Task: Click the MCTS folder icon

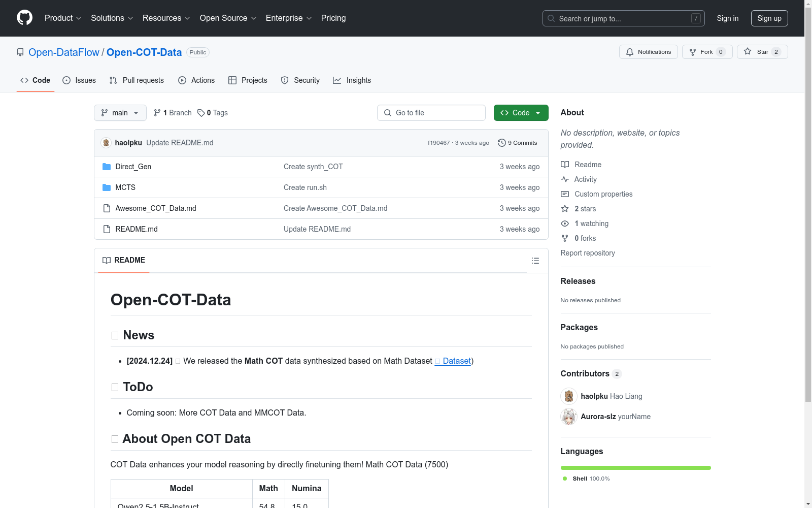Action: point(107,187)
